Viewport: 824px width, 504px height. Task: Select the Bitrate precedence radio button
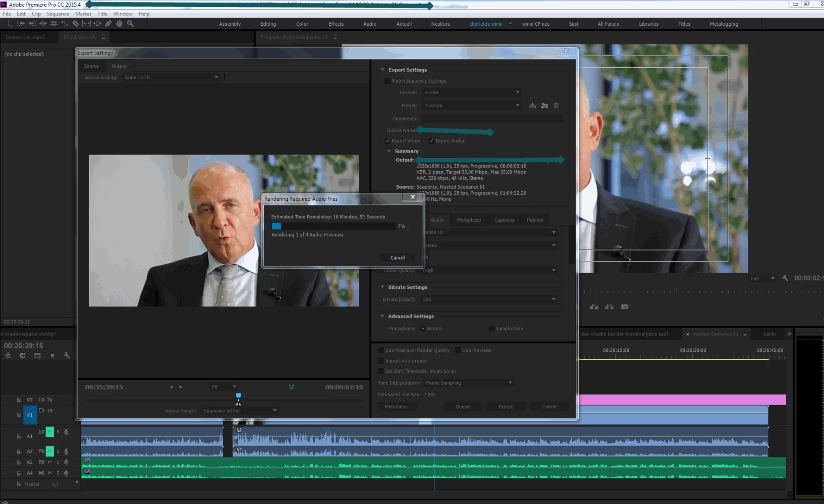423,329
